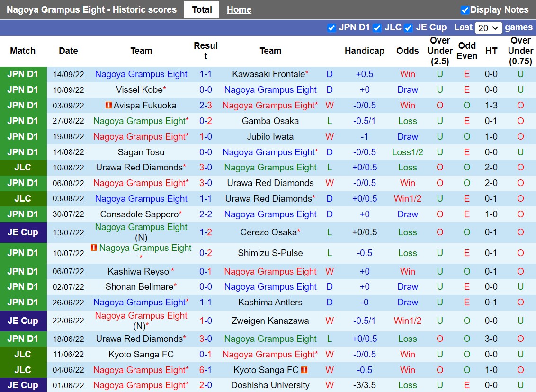This screenshot has width=536, height=392.
Task: Open the Kawasaki Frontale team link
Action: 268,74
